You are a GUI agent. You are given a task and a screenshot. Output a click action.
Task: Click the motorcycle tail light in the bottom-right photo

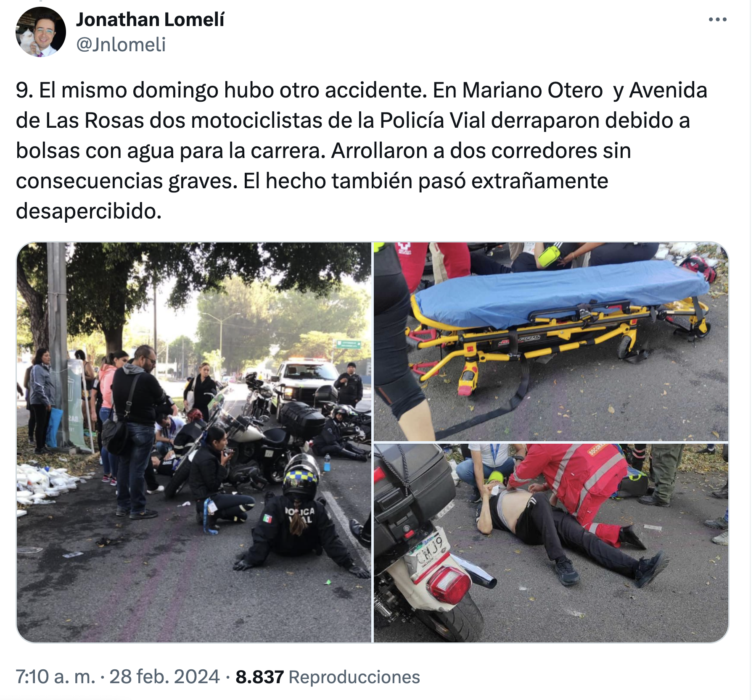click(x=449, y=583)
